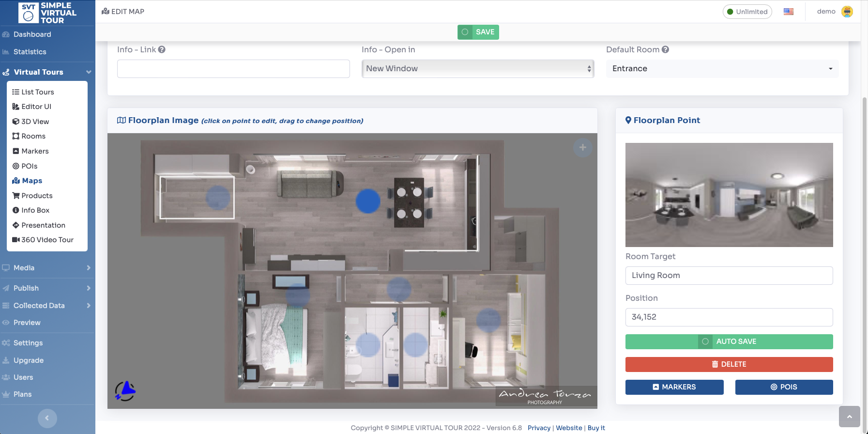The image size is (868, 434).
Task: Open the Rooms menu item
Action: point(33,136)
